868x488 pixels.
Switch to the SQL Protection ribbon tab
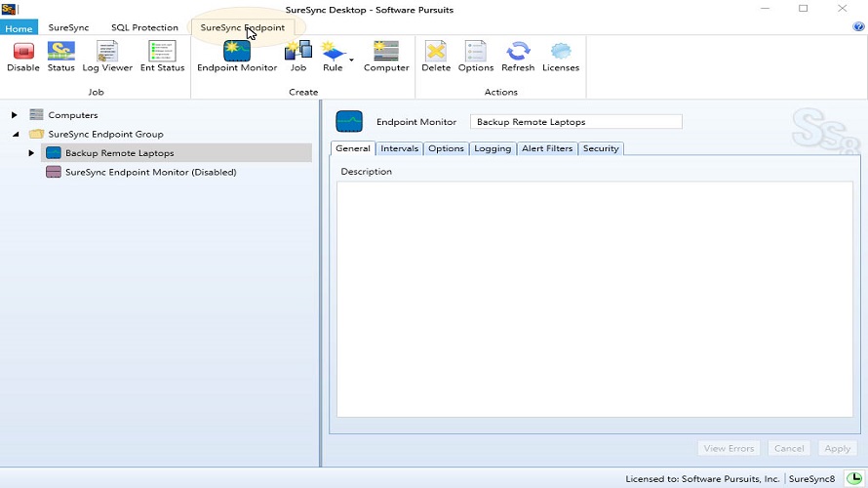144,27
